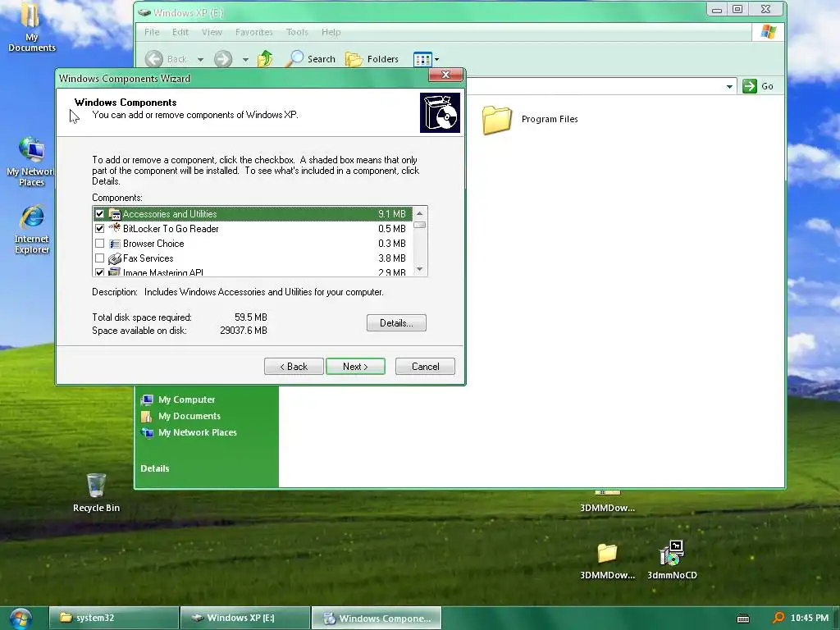Click the Start orb on the taskbar
Screen dimensions: 840x630
pyautogui.click(x=21, y=619)
